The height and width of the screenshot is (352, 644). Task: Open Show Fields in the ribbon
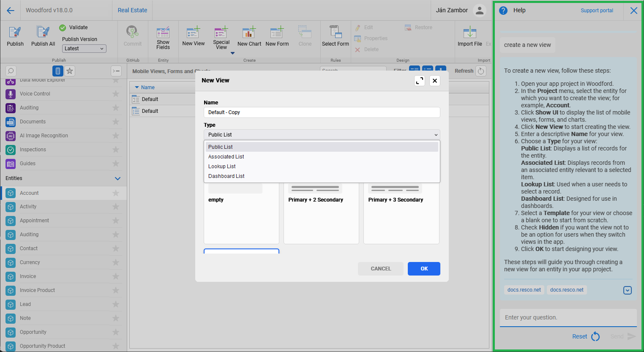pos(163,33)
